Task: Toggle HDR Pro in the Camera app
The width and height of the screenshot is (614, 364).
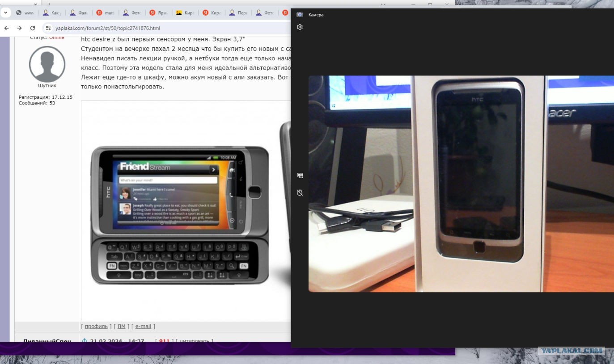Action: (300, 176)
